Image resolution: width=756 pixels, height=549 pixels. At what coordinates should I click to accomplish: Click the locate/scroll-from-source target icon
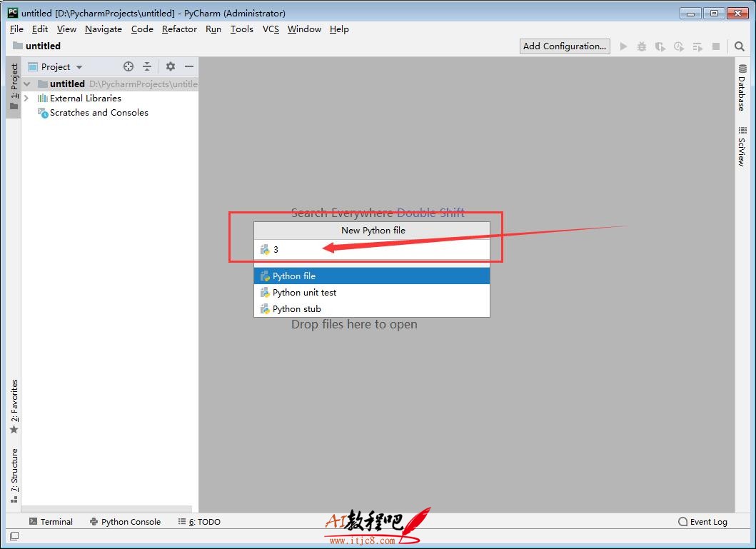tap(128, 66)
